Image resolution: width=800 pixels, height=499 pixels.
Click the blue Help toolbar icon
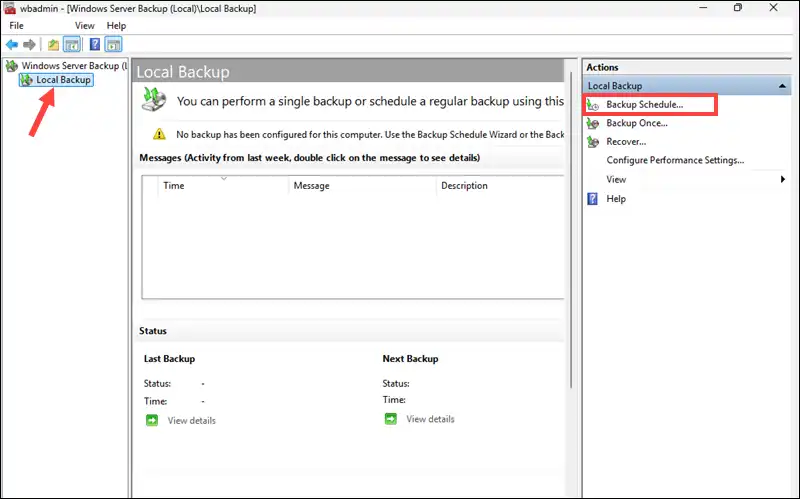[94, 45]
